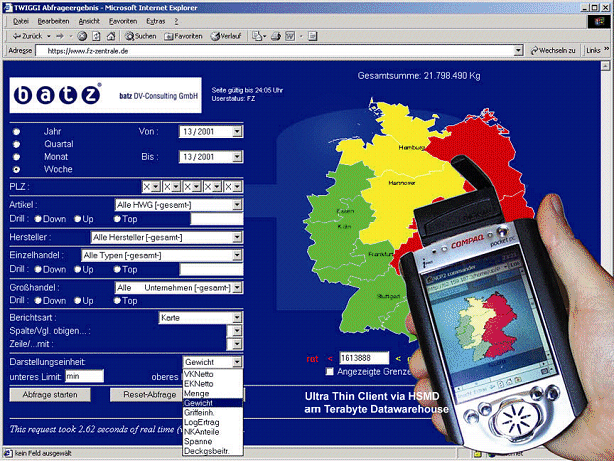Click the browser Stop icon
The height and width of the screenshot is (461, 614).
click(82, 35)
